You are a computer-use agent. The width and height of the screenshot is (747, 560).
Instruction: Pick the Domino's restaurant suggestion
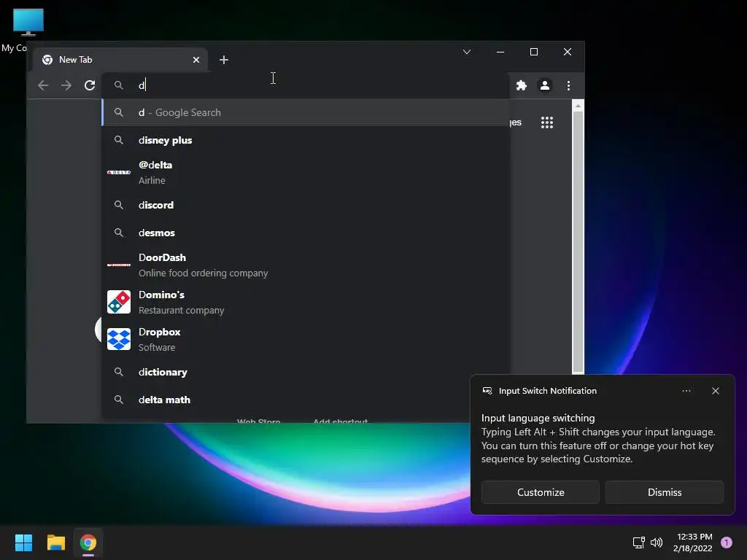click(306, 302)
